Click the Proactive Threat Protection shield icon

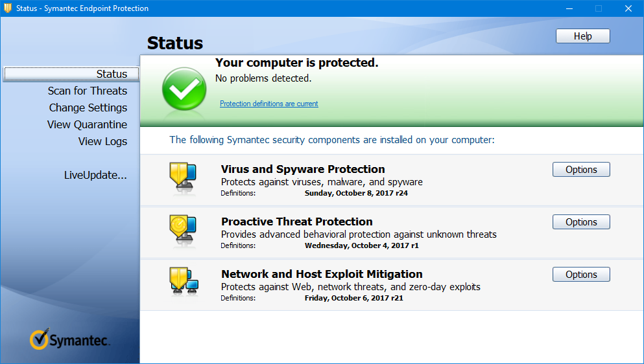181,231
